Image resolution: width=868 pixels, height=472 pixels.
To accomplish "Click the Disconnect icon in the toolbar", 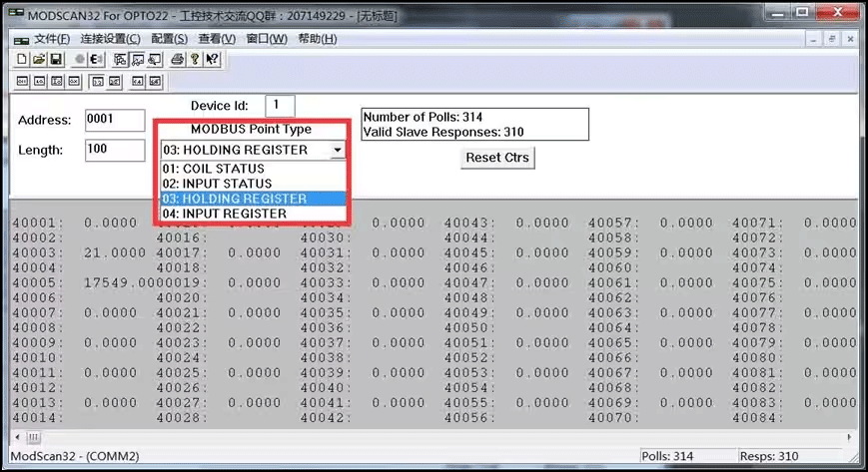I will point(97,60).
